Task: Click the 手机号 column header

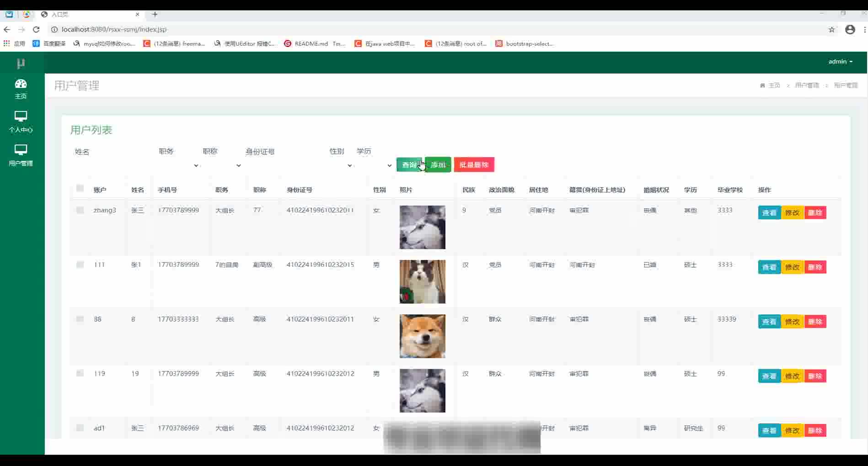Action: [167, 190]
